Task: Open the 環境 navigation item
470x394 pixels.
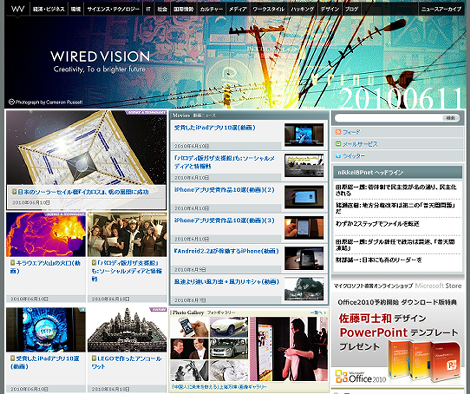Action: pyautogui.click(x=76, y=9)
